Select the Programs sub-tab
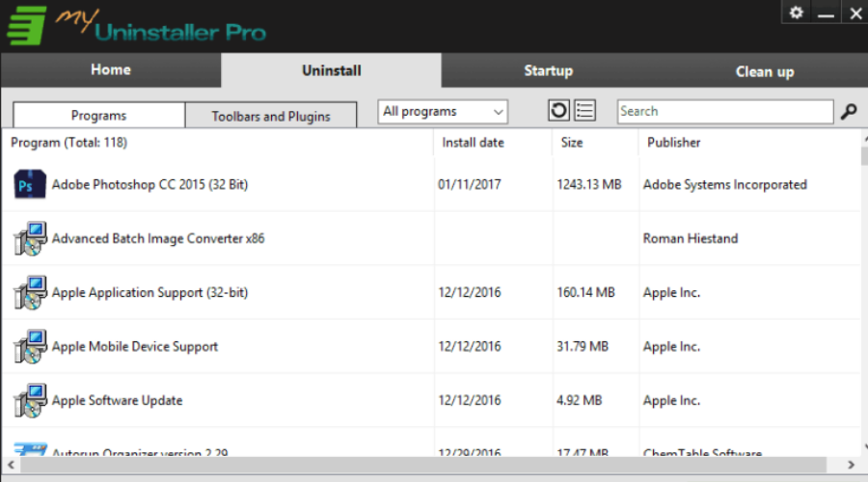 pos(98,115)
